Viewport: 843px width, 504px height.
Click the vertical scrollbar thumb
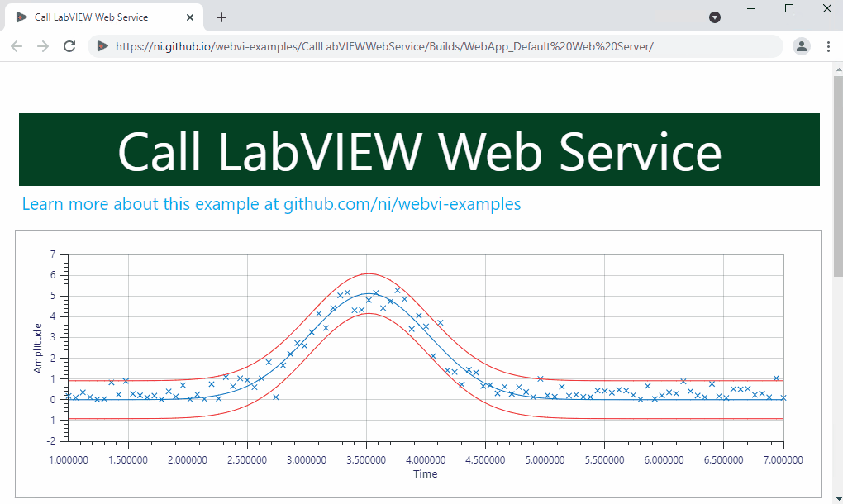pos(838,178)
